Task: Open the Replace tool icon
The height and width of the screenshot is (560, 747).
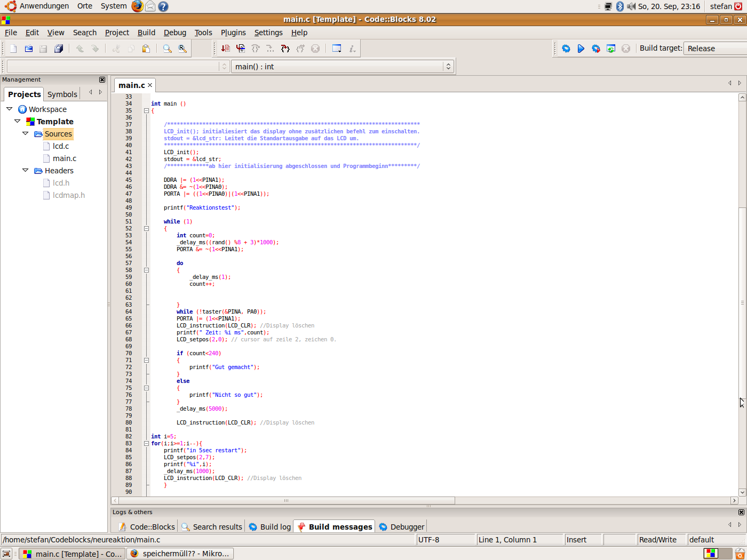Action: click(182, 49)
